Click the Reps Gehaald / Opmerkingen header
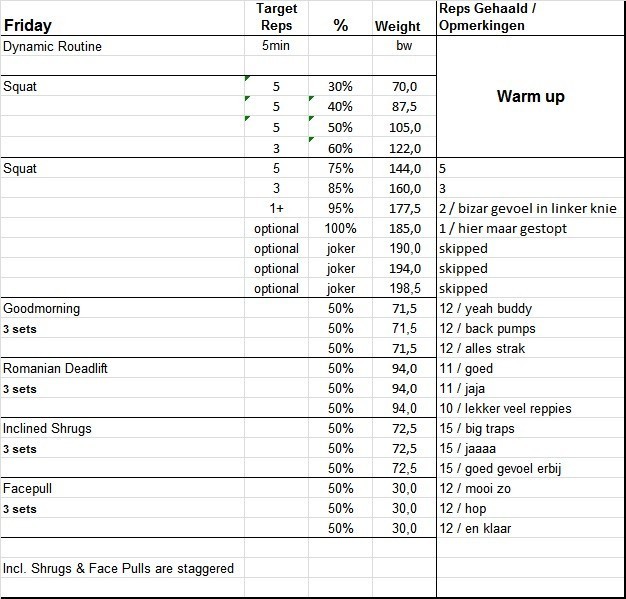This screenshot has width=626, height=599. click(x=490, y=18)
